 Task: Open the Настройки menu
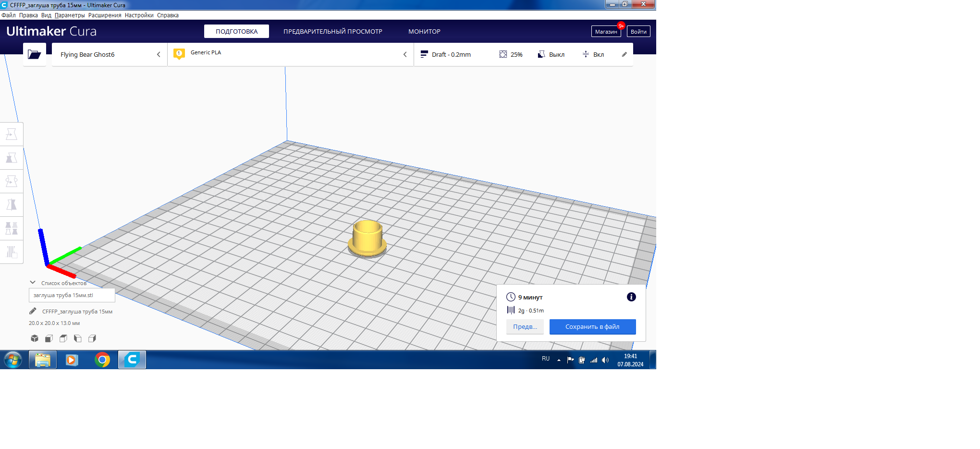(139, 15)
